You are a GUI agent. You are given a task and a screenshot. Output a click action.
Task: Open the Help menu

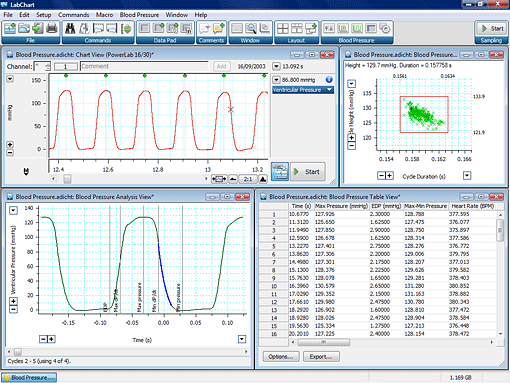pyautogui.click(x=201, y=15)
